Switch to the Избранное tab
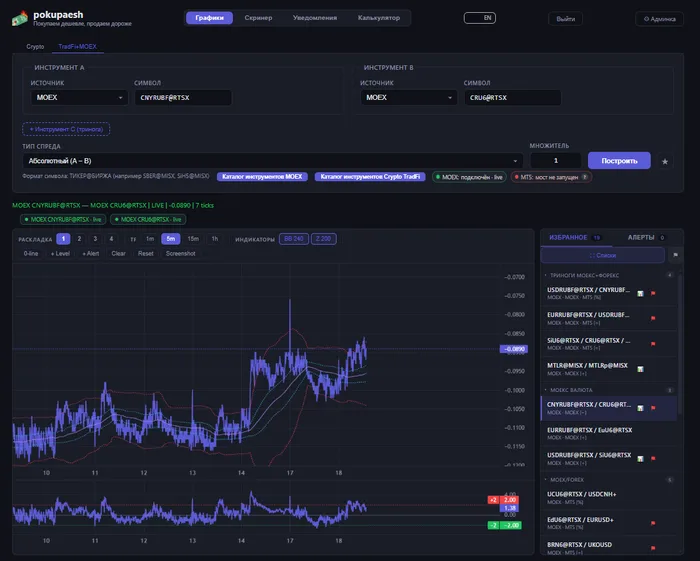This screenshot has width=700, height=561. [x=575, y=237]
